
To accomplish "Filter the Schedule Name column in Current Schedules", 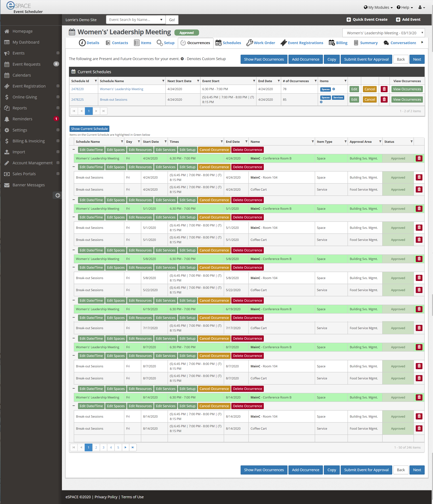I will pyautogui.click(x=163, y=81).
